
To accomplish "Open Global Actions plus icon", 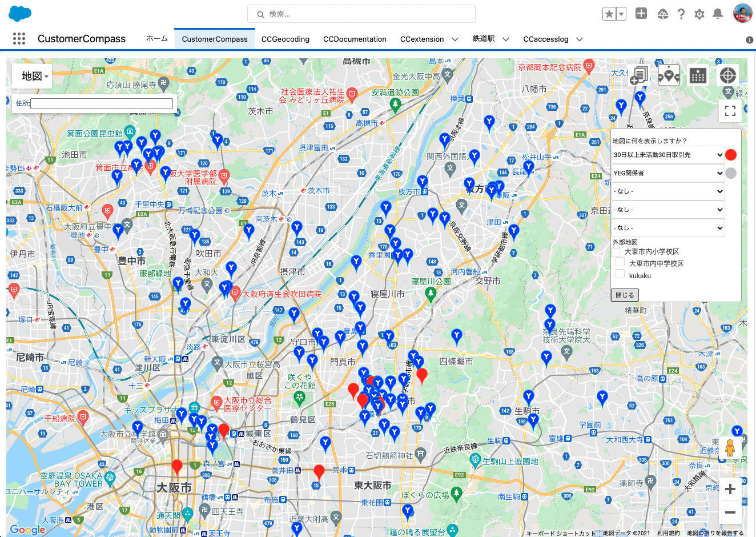I will click(x=641, y=13).
